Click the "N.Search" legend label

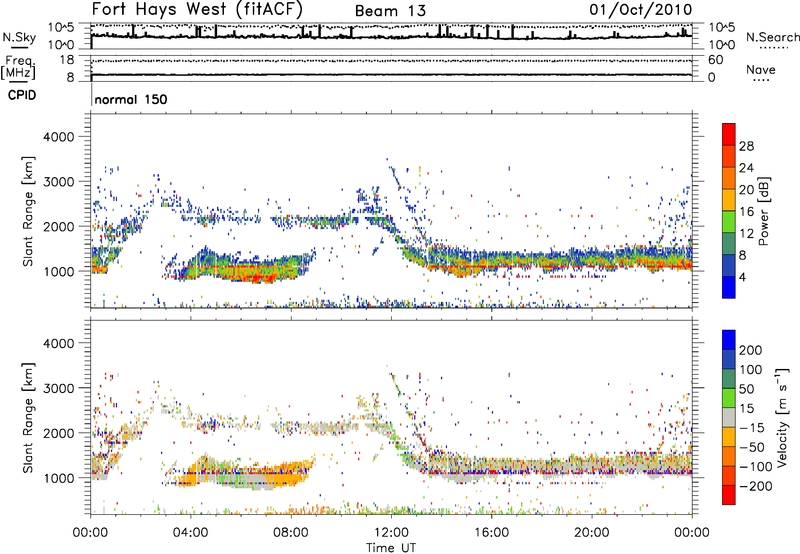click(x=772, y=37)
